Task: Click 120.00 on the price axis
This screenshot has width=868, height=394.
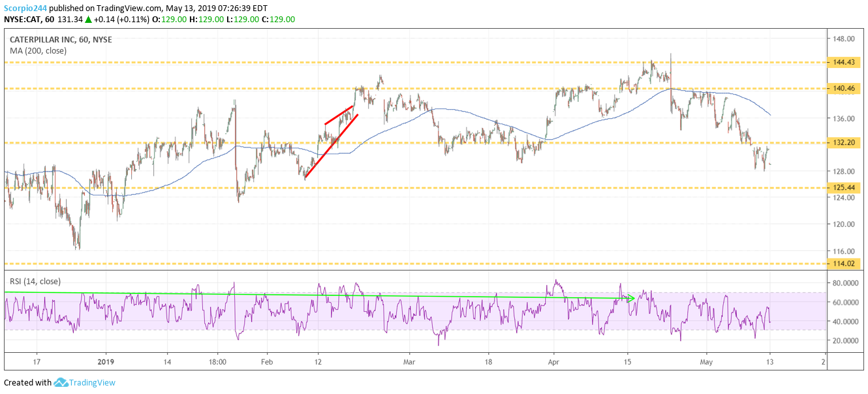Action: click(845, 224)
